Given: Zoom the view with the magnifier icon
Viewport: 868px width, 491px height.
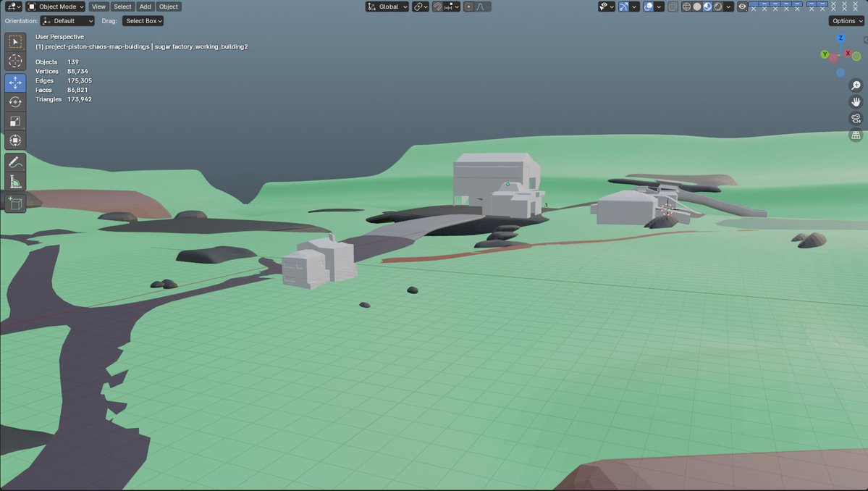Looking at the screenshot, I should pos(856,85).
